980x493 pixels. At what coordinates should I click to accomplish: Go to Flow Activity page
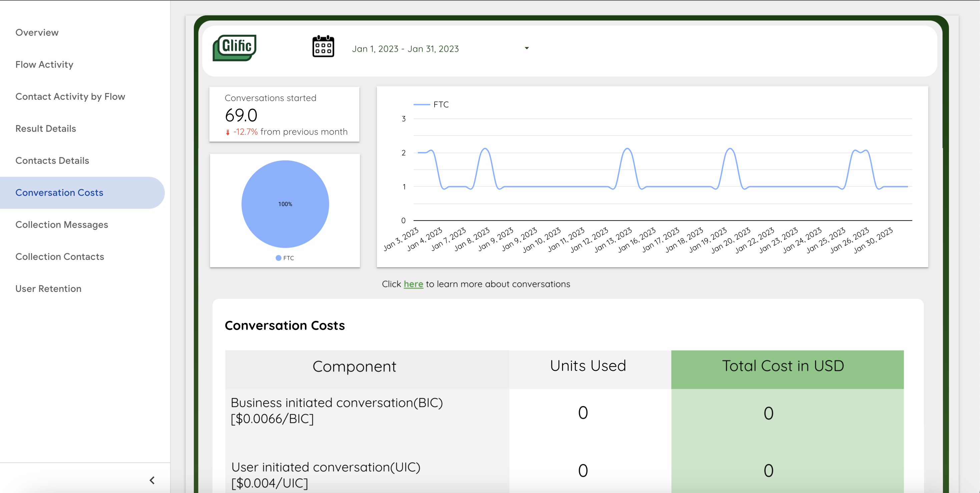click(x=44, y=64)
